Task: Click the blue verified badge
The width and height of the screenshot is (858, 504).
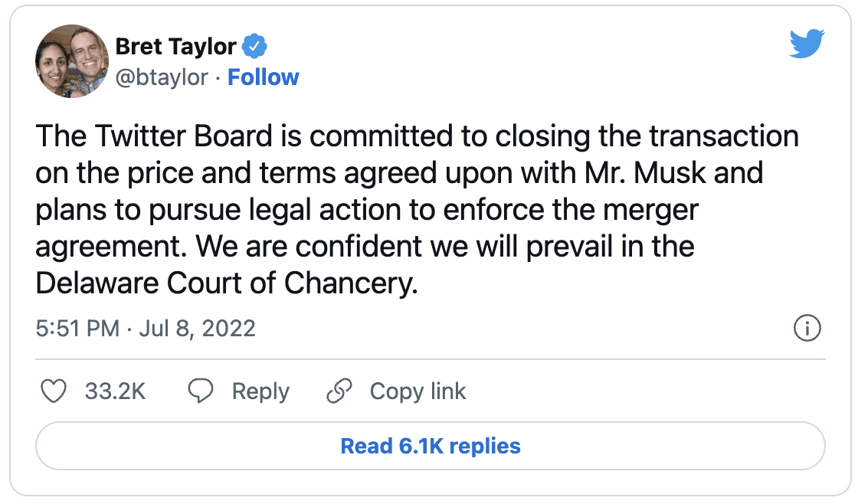Action: point(255,47)
